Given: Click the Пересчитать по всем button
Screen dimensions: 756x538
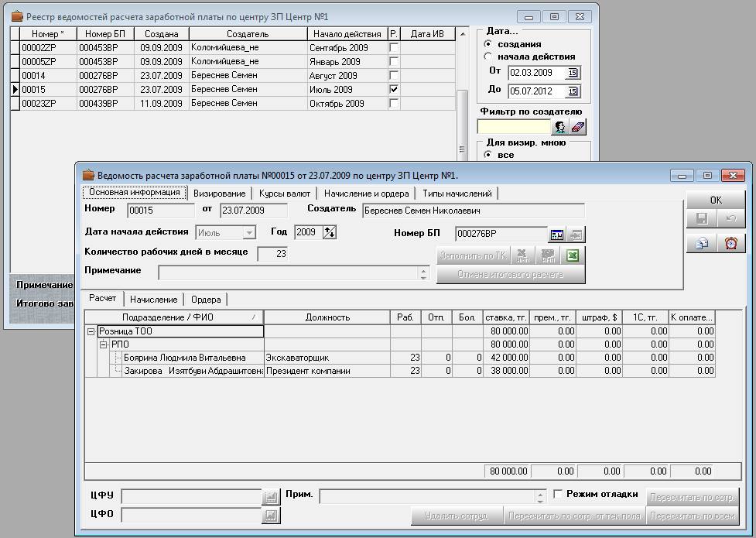Looking at the screenshot, I should [x=693, y=516].
